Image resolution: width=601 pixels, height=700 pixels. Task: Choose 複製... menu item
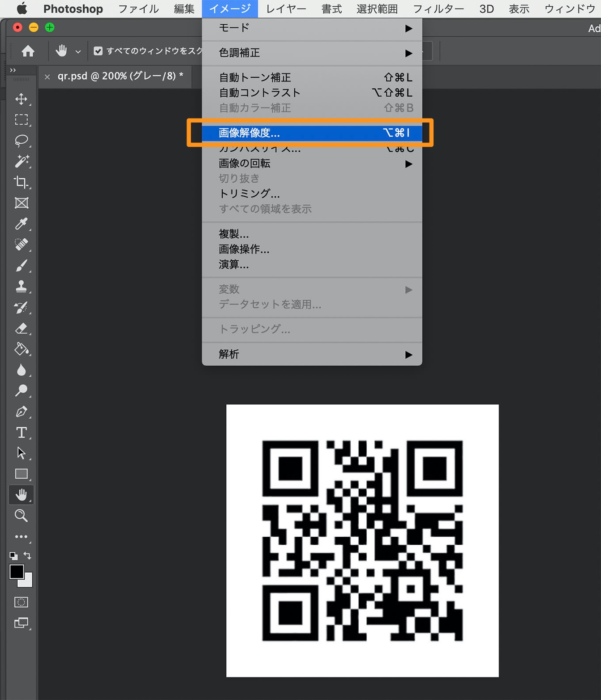tap(312, 234)
